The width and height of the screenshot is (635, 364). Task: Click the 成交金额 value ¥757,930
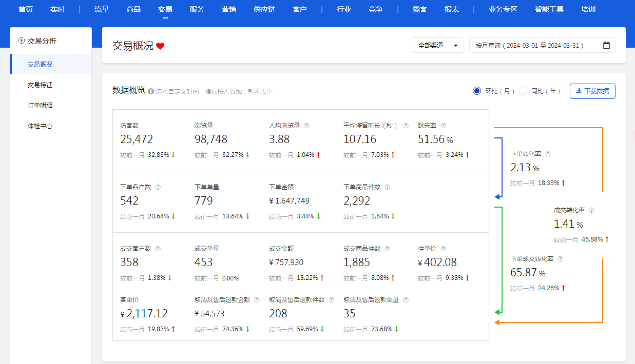tap(286, 262)
